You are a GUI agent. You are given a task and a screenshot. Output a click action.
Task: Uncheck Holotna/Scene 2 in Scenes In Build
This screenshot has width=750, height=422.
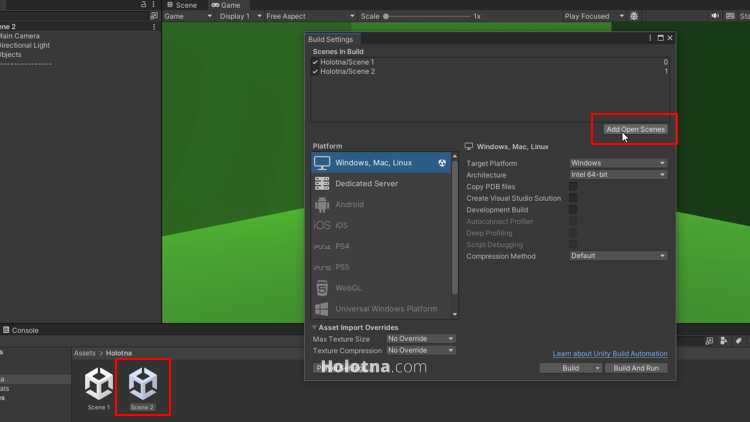(x=315, y=72)
